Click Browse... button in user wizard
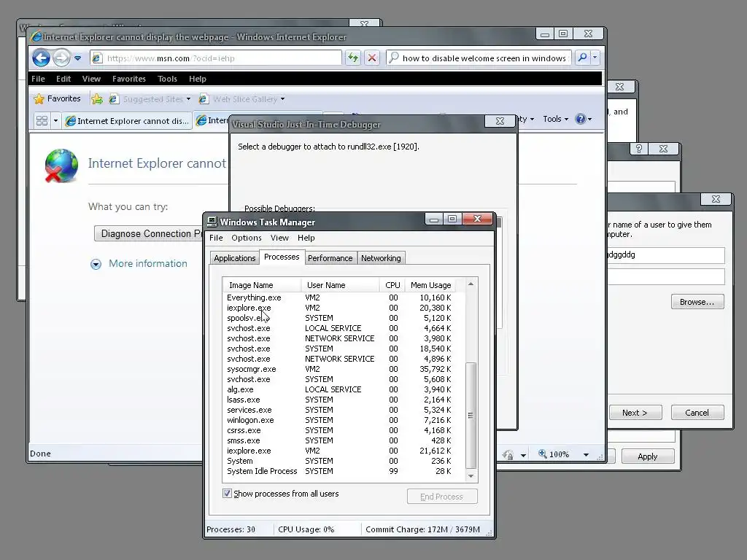 tap(697, 302)
